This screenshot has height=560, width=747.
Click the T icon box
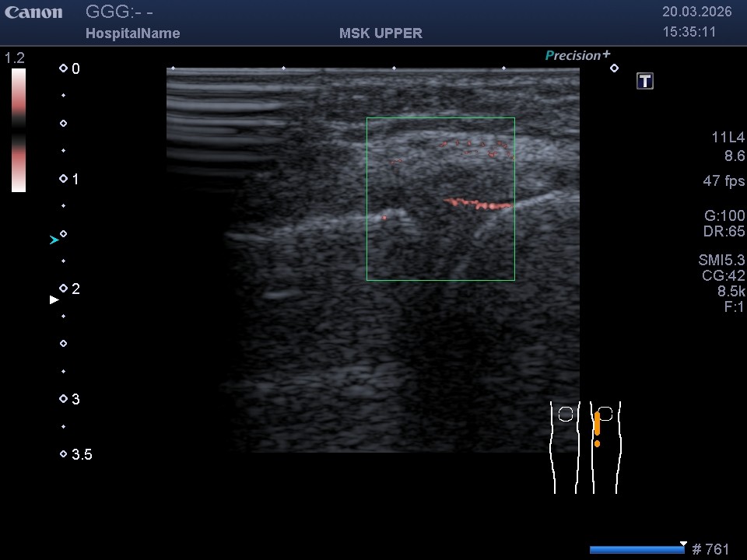click(x=644, y=81)
